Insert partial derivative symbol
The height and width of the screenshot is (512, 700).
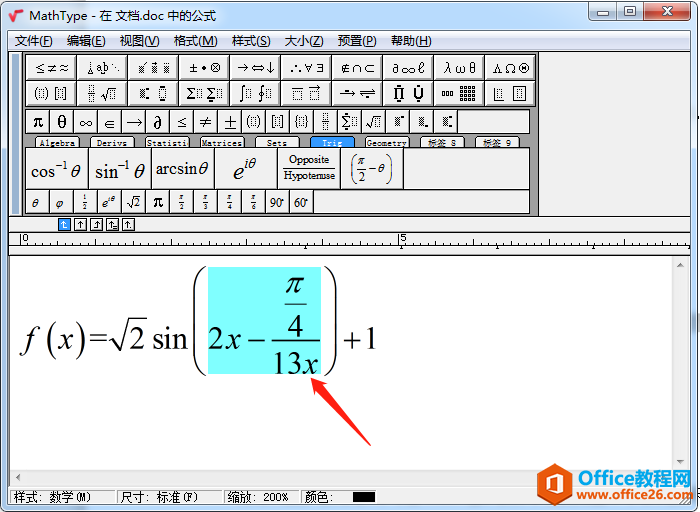pos(158,121)
